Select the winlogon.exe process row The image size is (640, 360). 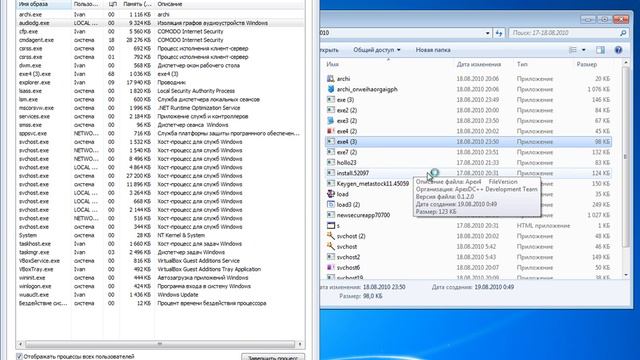160,286
